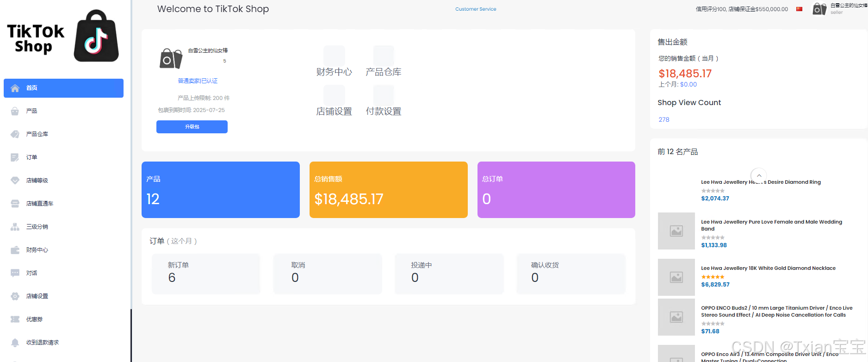The width and height of the screenshot is (868, 362).
Task: Click the blue 产品 12 stat card
Action: tap(221, 190)
